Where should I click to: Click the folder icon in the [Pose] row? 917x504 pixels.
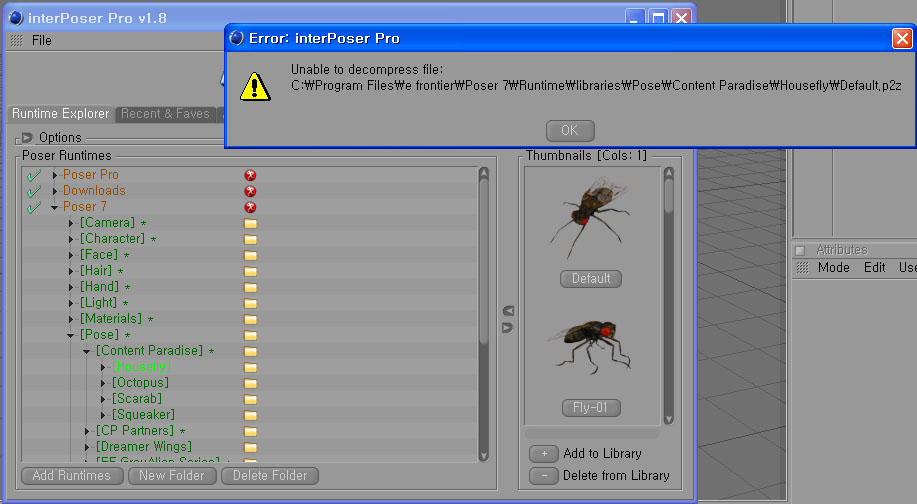pos(250,335)
